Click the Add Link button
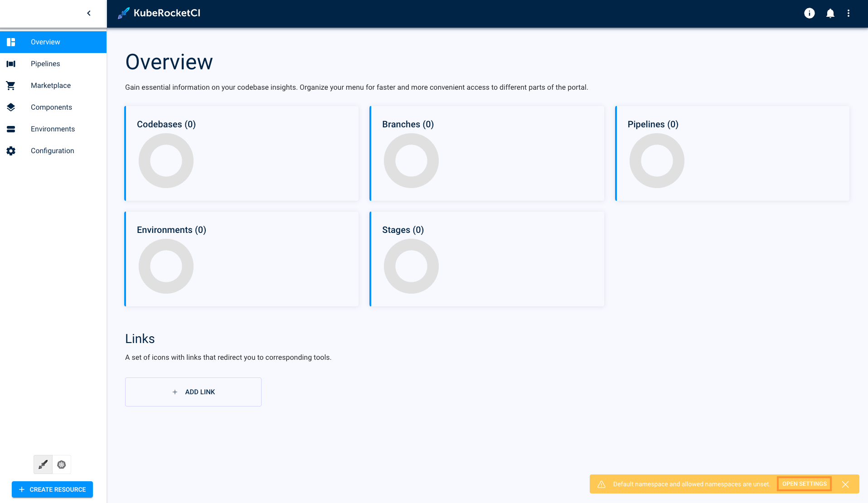This screenshot has height=503, width=868. (193, 392)
